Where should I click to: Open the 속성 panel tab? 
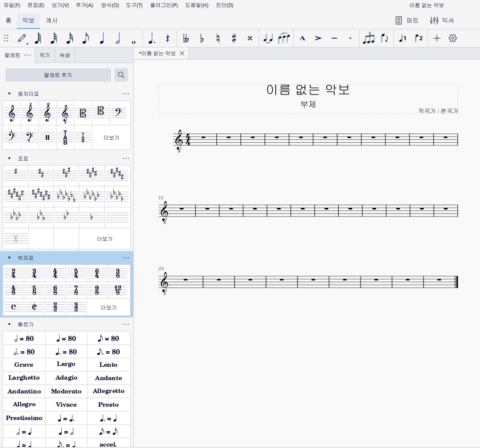pos(64,55)
